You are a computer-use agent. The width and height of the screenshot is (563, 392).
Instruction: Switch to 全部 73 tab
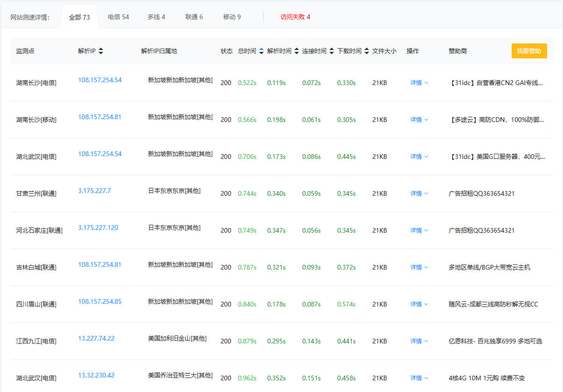(x=79, y=17)
